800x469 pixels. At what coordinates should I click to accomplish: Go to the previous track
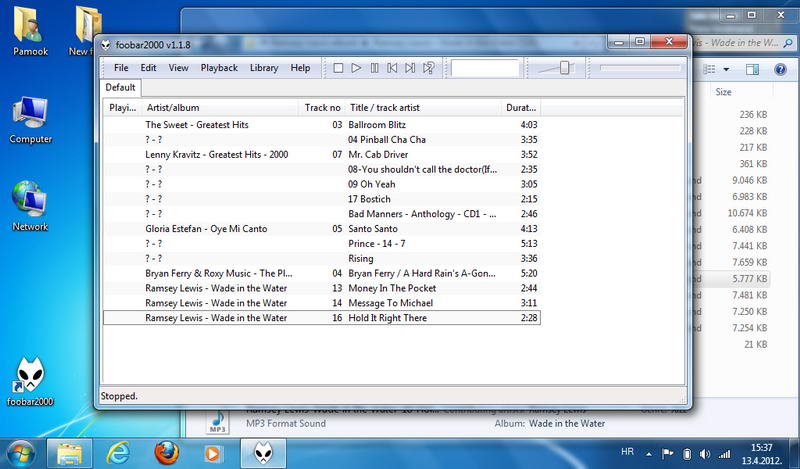[392, 68]
